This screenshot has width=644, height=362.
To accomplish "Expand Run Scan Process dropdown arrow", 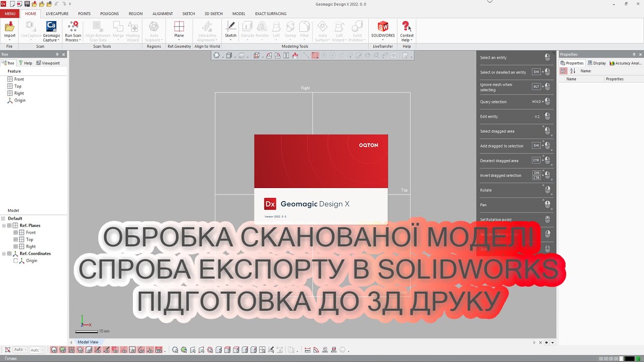I will (x=80, y=40).
